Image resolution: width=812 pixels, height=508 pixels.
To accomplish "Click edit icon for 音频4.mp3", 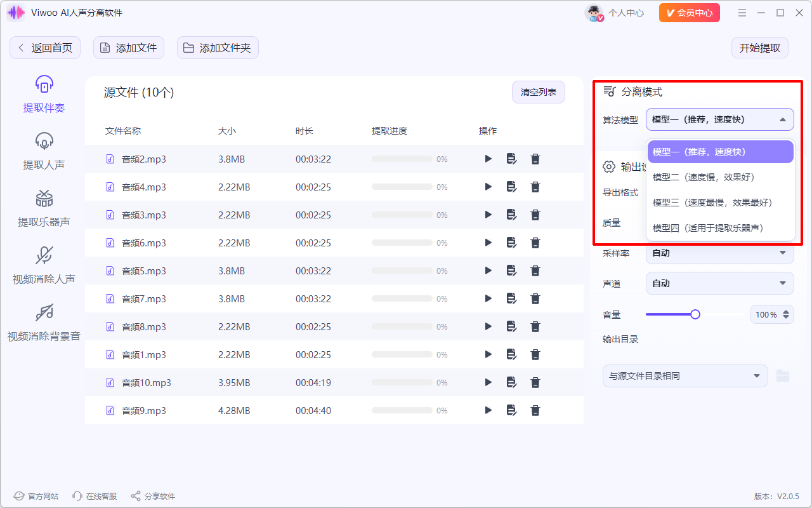I will [511, 187].
